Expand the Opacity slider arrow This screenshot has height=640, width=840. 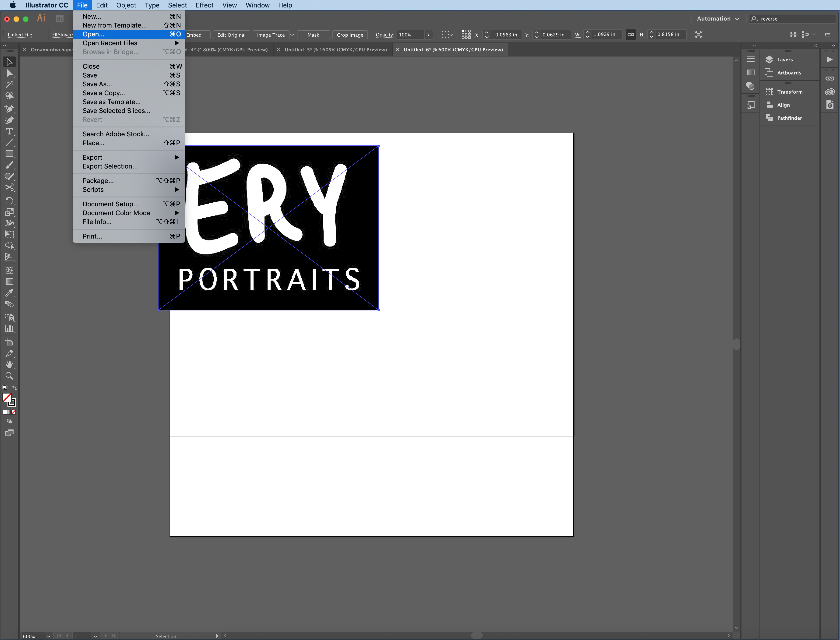click(x=429, y=35)
